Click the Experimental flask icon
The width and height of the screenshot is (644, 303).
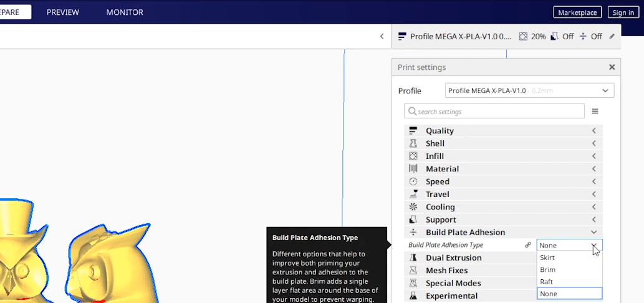[x=413, y=296]
